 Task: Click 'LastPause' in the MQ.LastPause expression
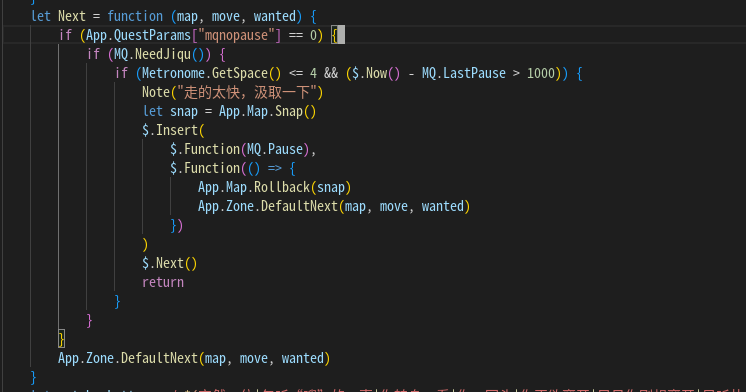point(474,73)
